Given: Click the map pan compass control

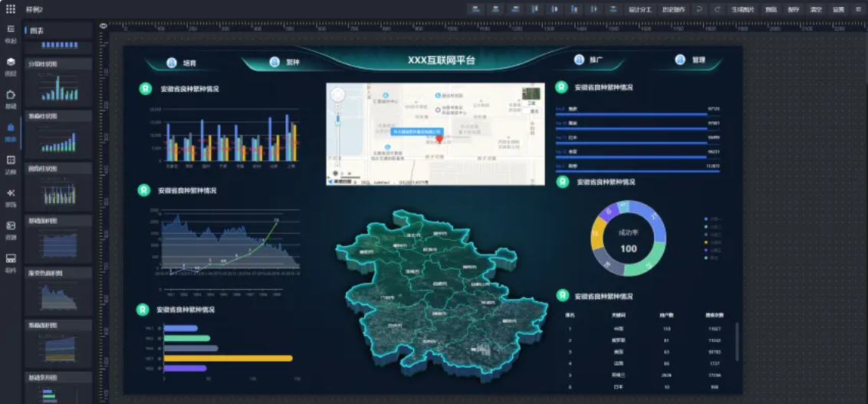Looking at the screenshot, I should point(337,95).
